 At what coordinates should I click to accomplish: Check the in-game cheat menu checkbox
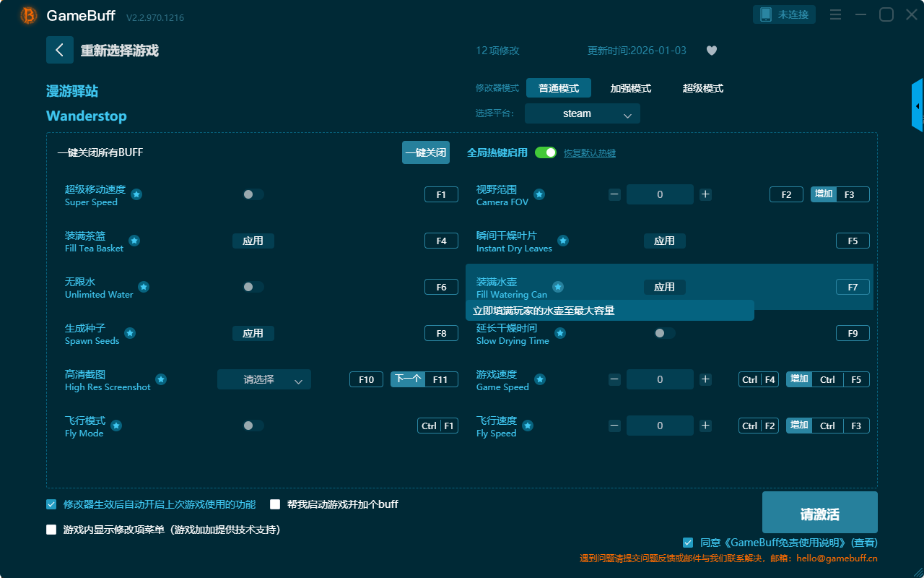[51, 530]
